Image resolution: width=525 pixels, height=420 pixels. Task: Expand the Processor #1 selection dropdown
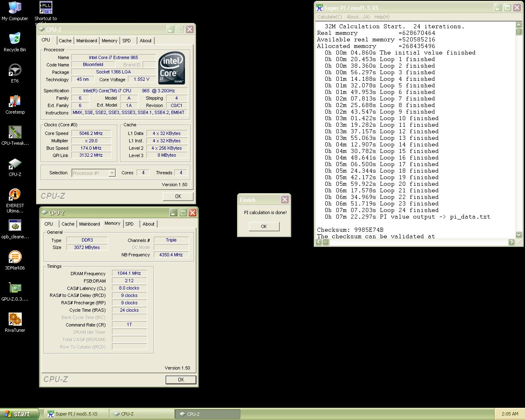point(112,173)
